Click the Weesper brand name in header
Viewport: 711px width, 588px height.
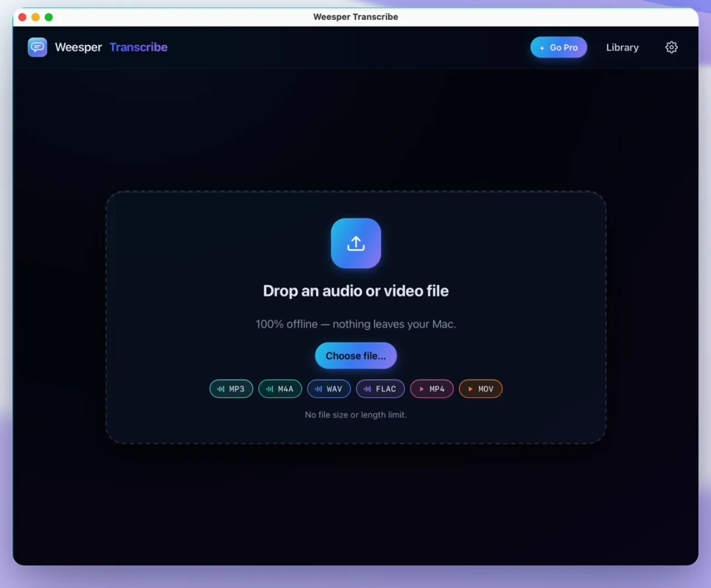click(78, 47)
